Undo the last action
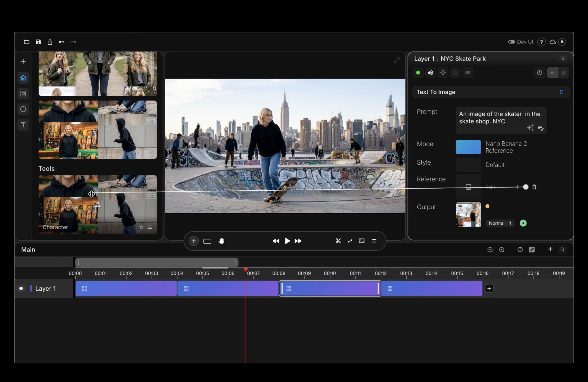 [61, 42]
